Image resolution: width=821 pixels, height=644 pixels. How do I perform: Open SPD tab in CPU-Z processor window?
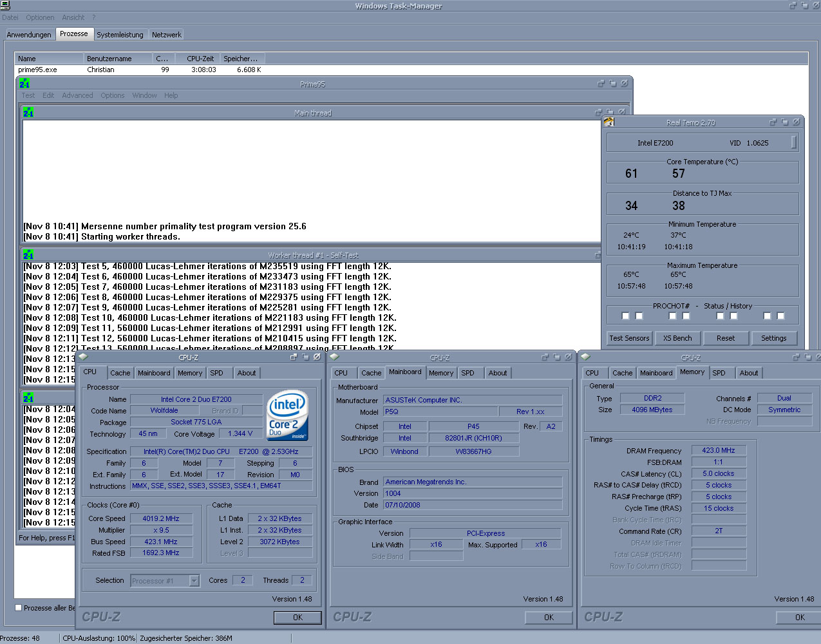click(x=217, y=373)
